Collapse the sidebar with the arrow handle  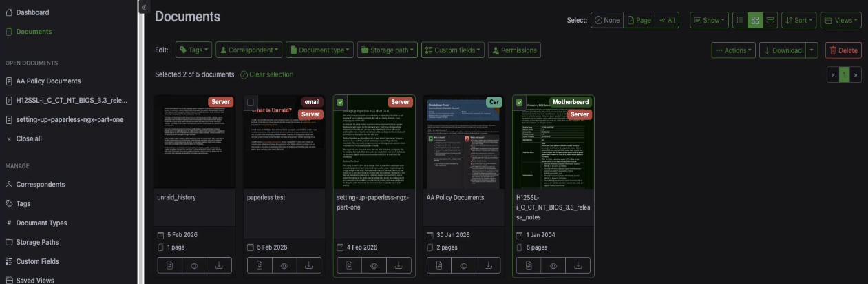(x=145, y=7)
